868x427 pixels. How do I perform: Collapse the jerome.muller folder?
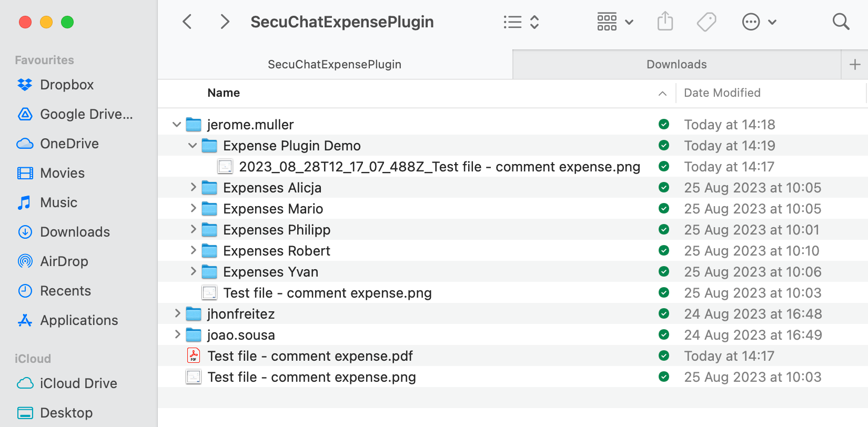[177, 125]
